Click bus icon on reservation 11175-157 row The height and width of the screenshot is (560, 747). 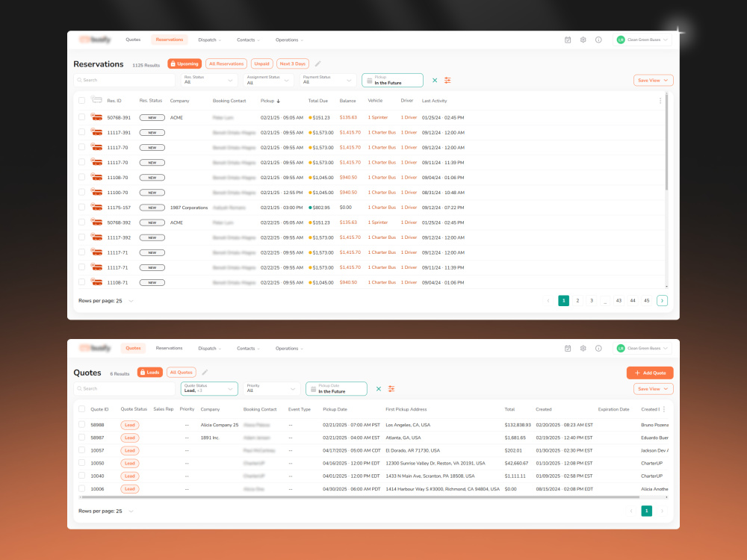[96, 207]
